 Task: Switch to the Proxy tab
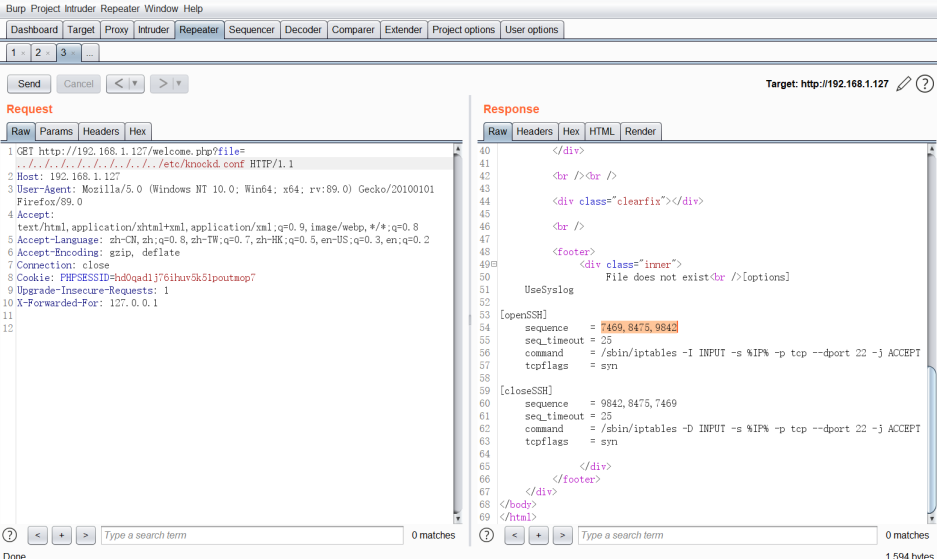117,30
